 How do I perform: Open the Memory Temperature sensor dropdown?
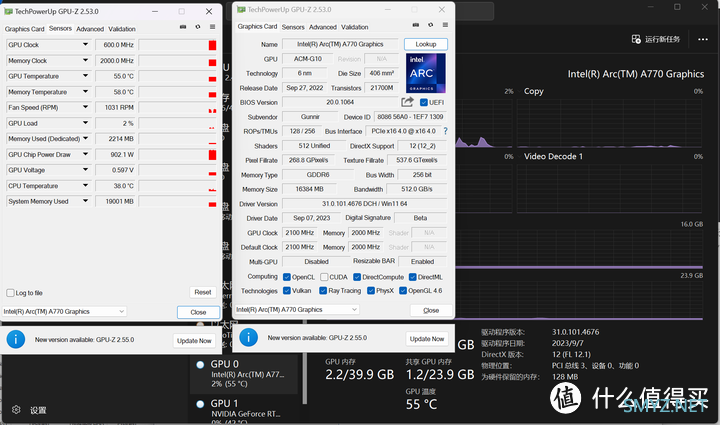(x=85, y=91)
